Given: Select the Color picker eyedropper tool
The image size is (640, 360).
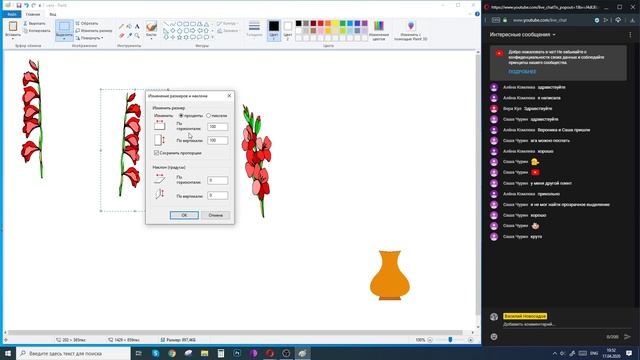Looking at the screenshot, I should pyautogui.click(x=129, y=36).
